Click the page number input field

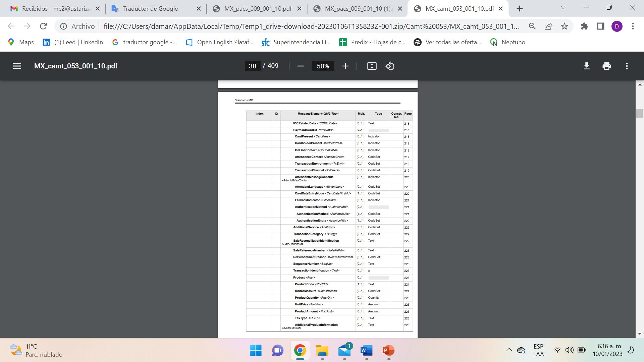(252, 66)
